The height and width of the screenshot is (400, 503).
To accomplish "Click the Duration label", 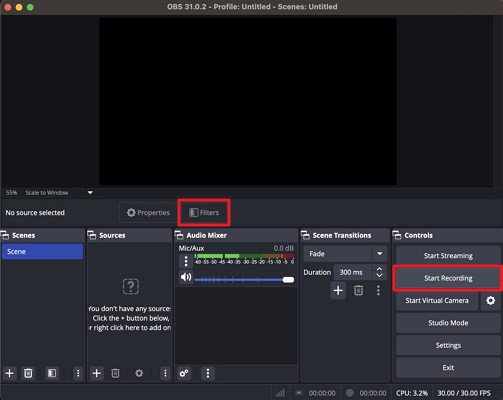I will pos(317,272).
